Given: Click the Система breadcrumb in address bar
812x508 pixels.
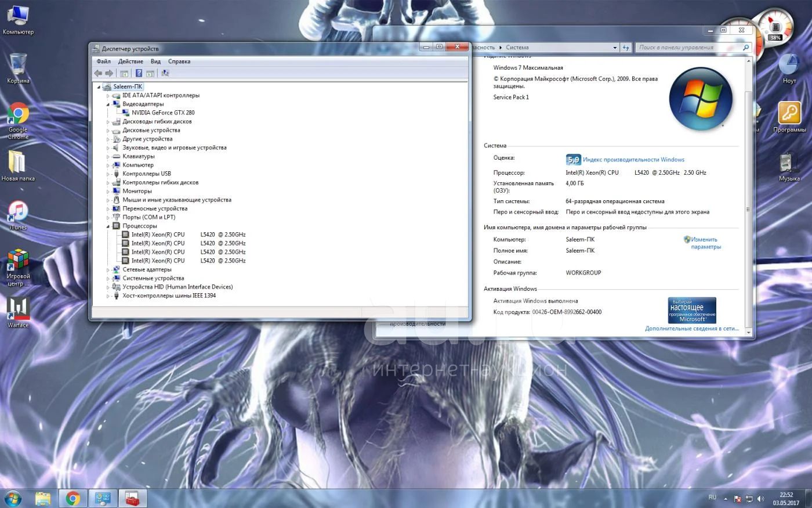Looking at the screenshot, I should pyautogui.click(x=517, y=48).
